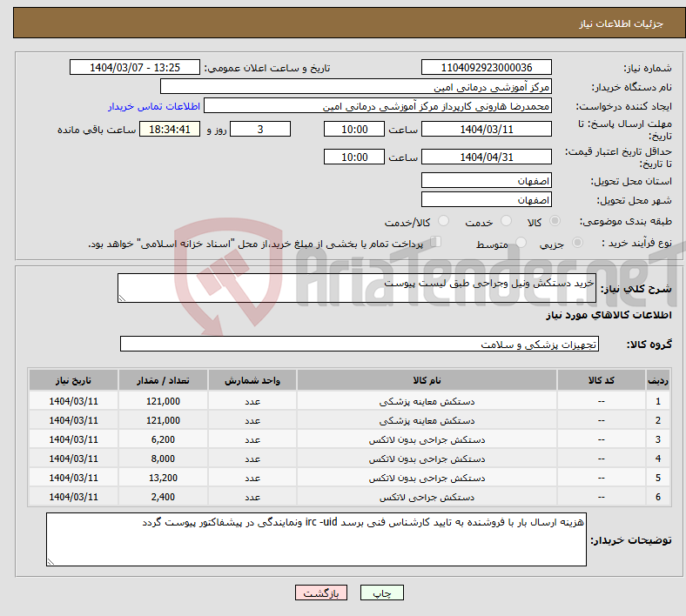This screenshot has height=616, width=686.
Task: Click the بازگشت back button
Action: (x=321, y=593)
